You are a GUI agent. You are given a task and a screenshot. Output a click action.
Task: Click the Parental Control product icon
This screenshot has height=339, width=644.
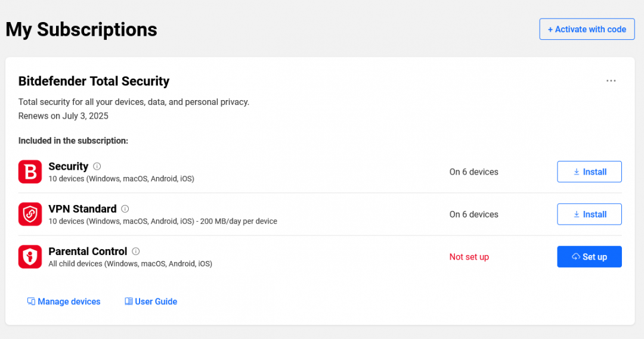pos(30,257)
